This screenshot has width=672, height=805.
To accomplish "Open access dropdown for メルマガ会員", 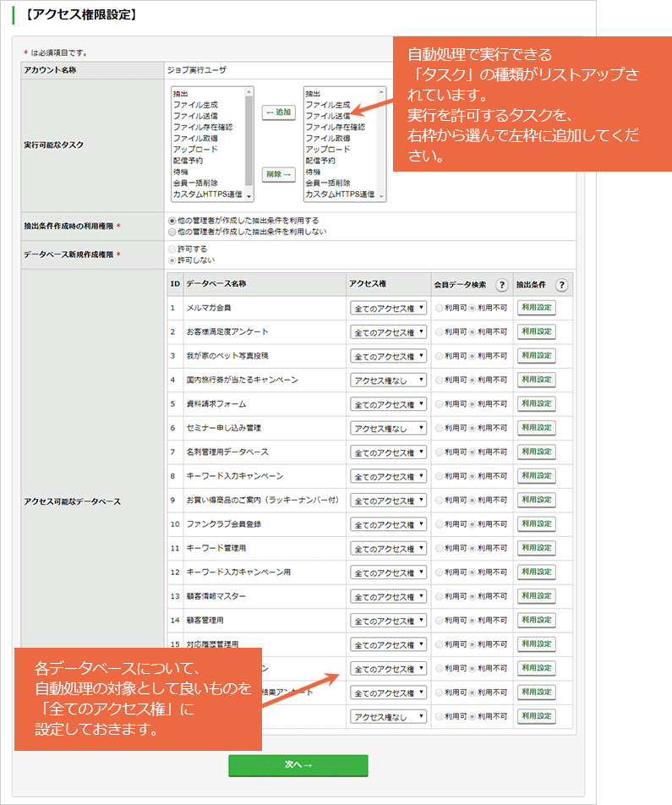I will point(389,308).
